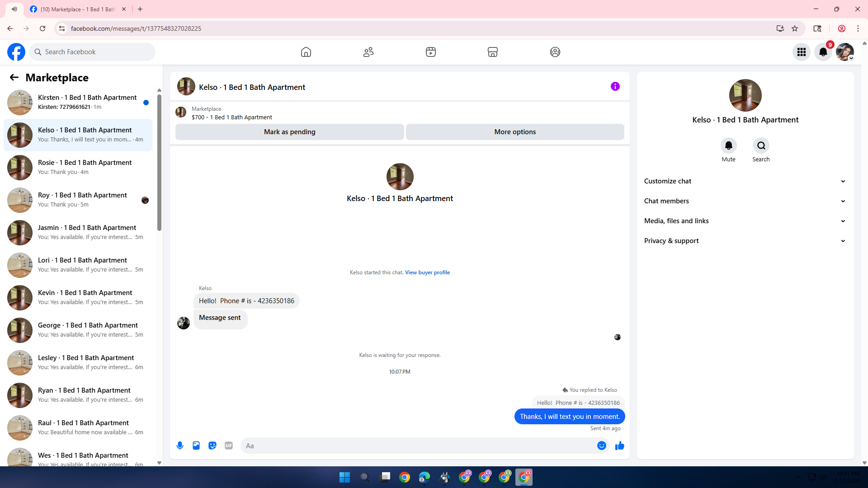Open the Facebook Home tab

(x=306, y=52)
